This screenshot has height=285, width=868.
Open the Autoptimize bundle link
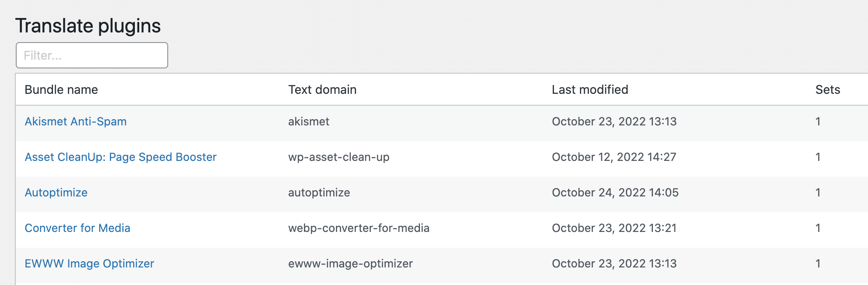pos(56,192)
